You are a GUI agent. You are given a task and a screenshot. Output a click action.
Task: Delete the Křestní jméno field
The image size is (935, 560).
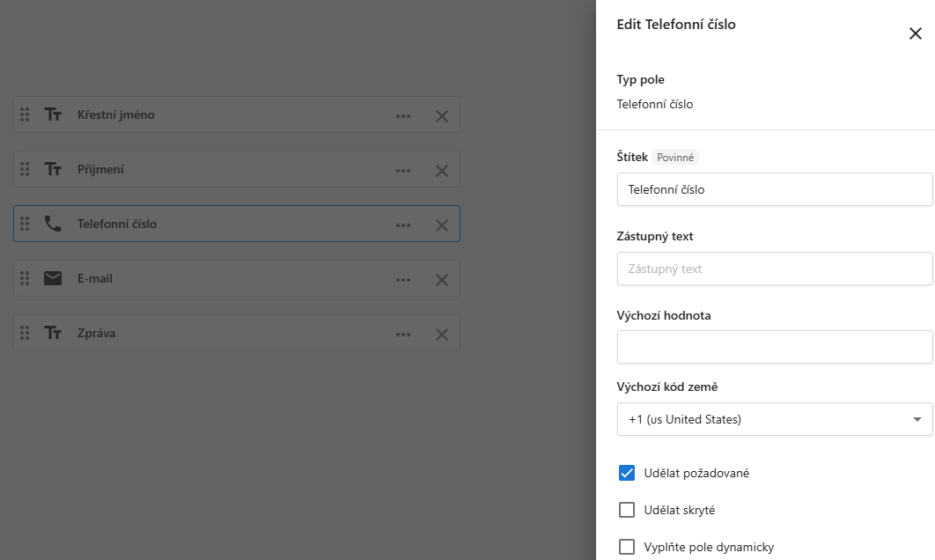tap(442, 115)
